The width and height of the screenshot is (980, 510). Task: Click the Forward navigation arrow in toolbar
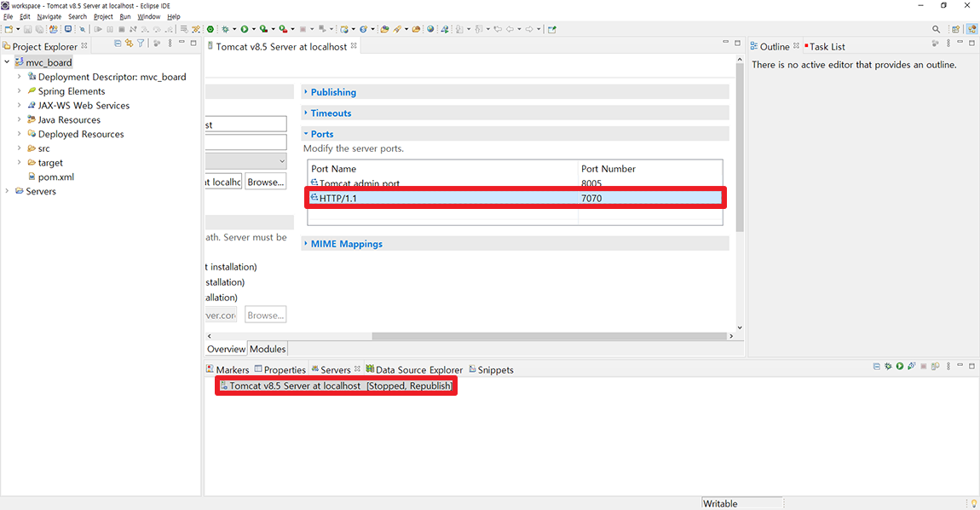pos(528,29)
